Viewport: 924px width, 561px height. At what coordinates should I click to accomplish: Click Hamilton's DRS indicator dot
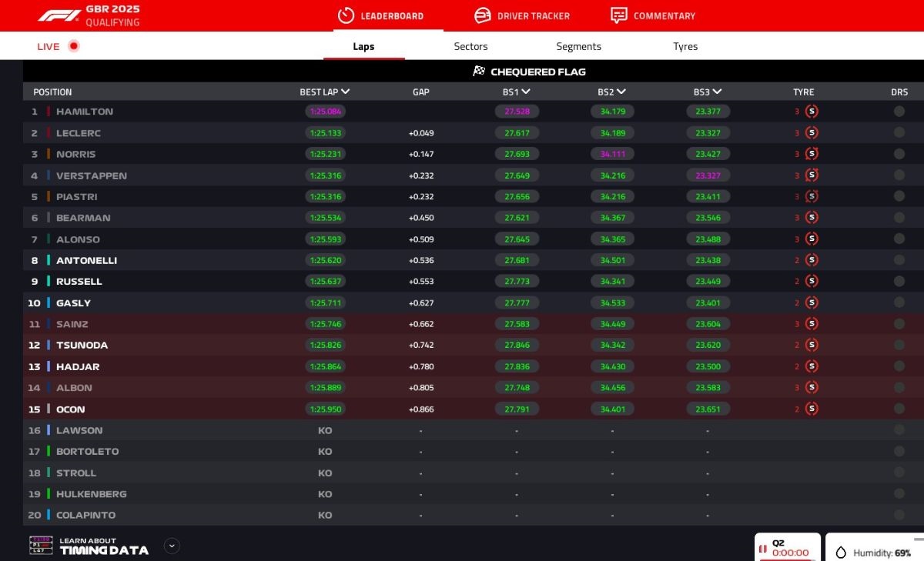pos(899,112)
